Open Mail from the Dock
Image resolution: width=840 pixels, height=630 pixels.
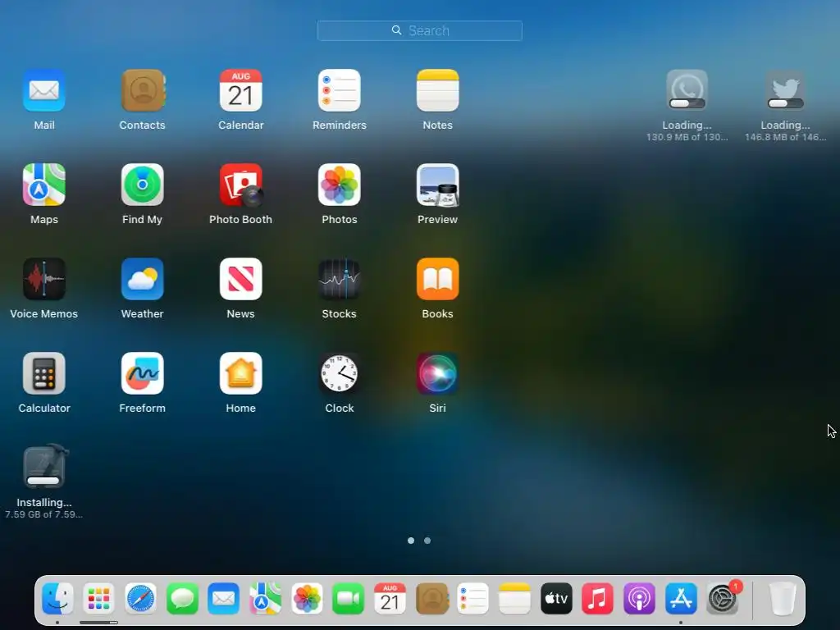(x=223, y=598)
